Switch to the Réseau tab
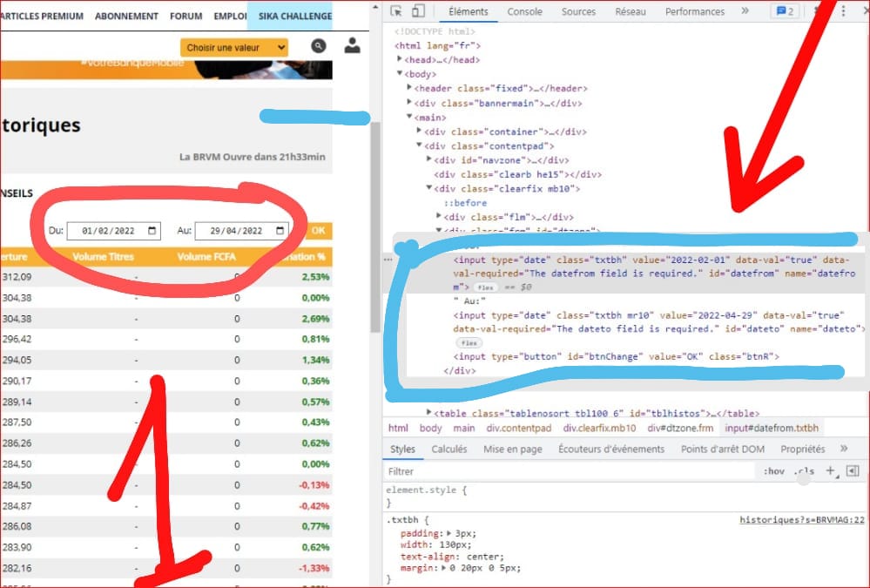 [x=631, y=11]
